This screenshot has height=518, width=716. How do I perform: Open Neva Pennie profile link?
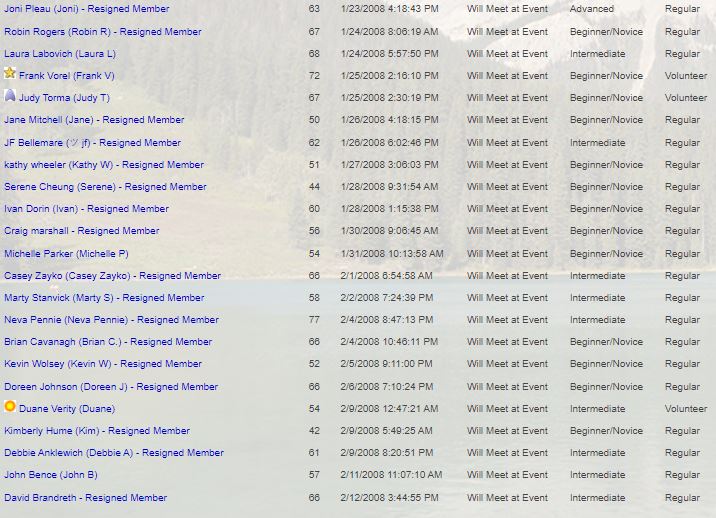(111, 320)
